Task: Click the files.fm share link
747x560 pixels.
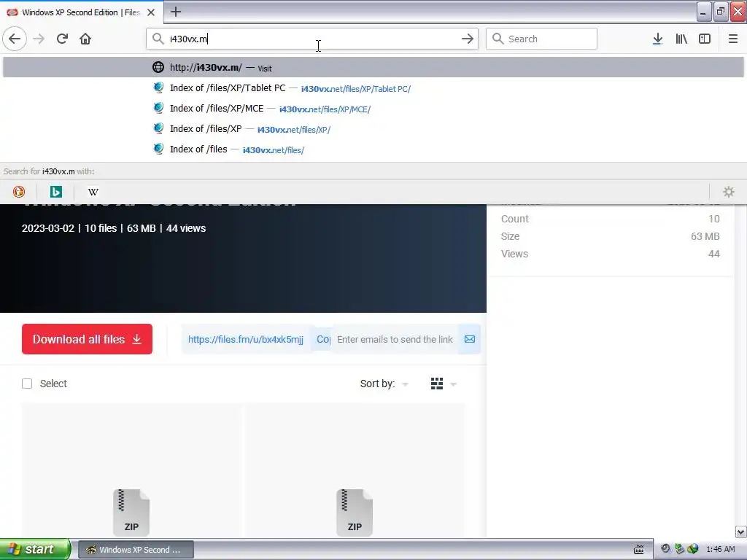Action: click(245, 339)
